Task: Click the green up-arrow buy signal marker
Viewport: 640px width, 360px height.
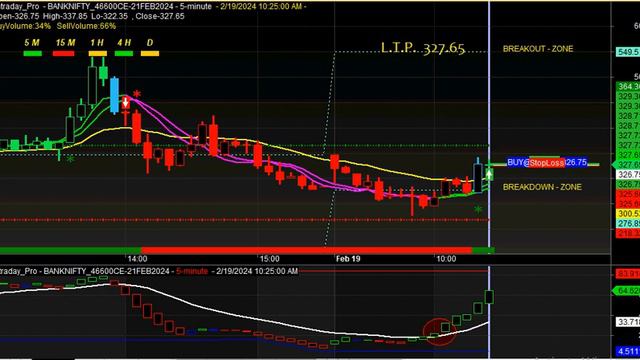Action: point(489,175)
